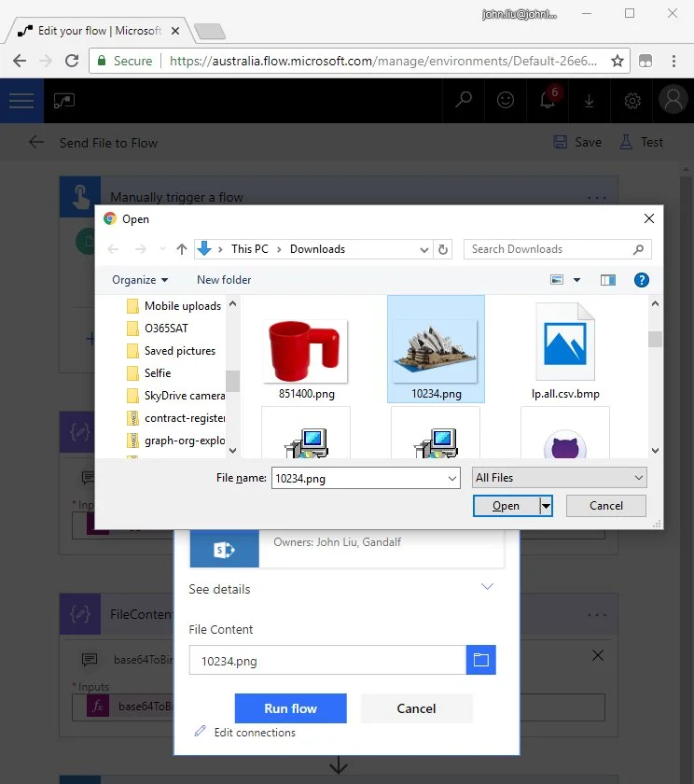Toggle the preview pane icon
Screen dimensions: 694x784
coord(608,279)
